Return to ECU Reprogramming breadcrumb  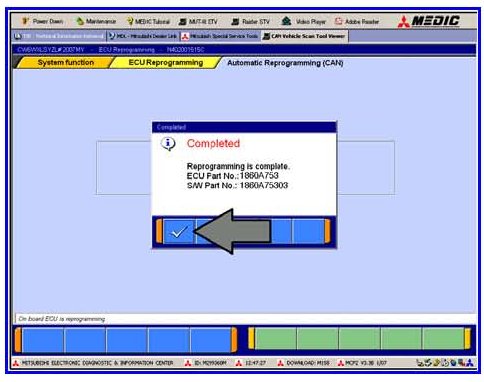click(165, 63)
